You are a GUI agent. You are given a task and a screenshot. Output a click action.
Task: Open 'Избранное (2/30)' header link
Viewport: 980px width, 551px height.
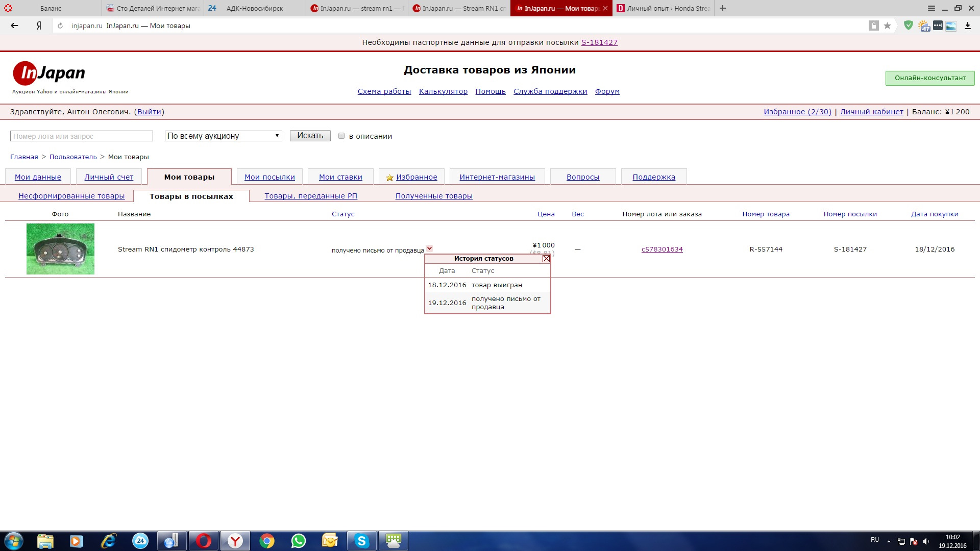(x=797, y=112)
